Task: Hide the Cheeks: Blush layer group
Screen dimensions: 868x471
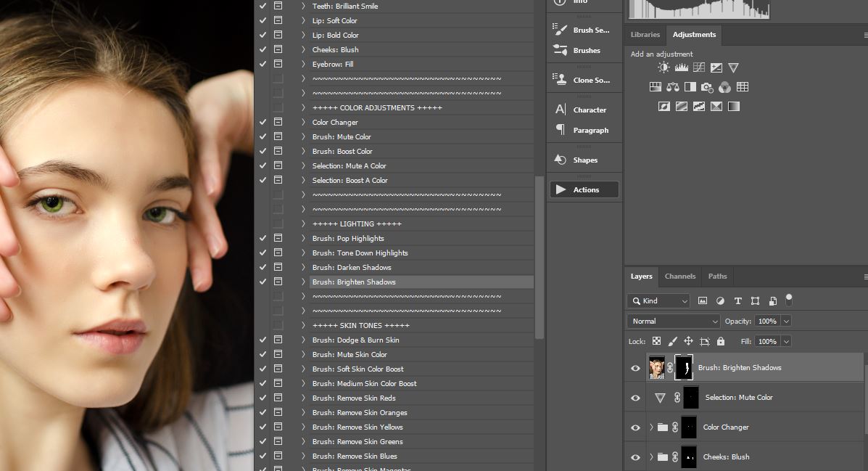Action: pos(635,457)
